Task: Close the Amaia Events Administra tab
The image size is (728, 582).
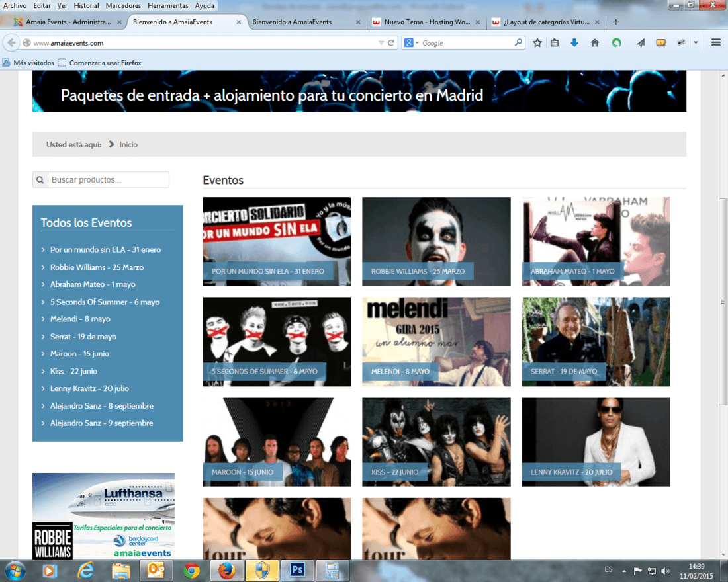Action: tap(119, 22)
